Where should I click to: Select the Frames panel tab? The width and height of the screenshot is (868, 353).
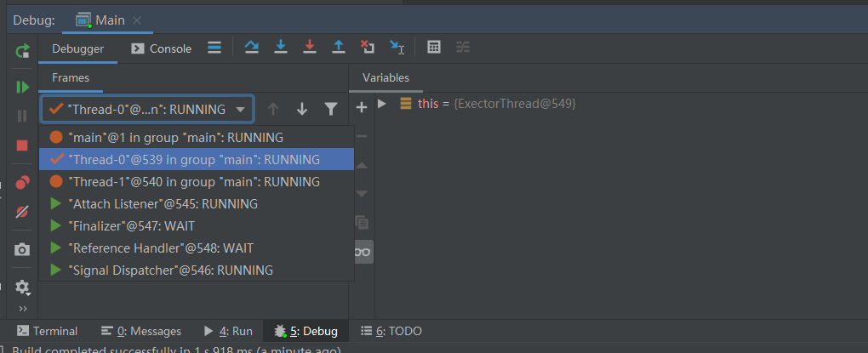(x=71, y=78)
